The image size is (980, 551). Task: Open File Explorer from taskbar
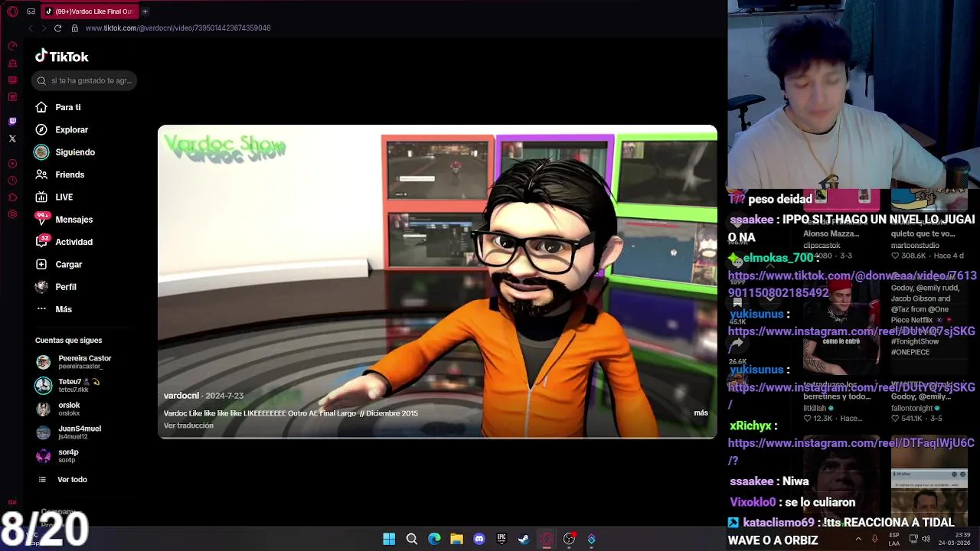pos(456,540)
